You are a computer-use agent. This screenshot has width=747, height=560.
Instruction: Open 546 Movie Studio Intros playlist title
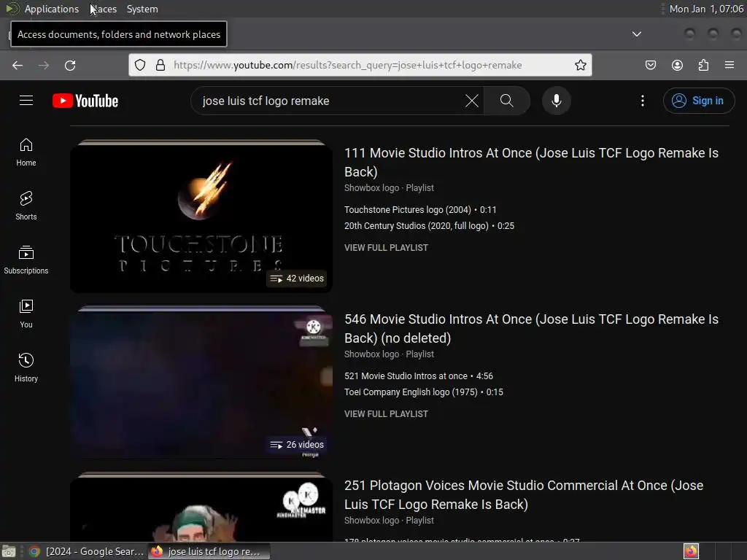531,328
